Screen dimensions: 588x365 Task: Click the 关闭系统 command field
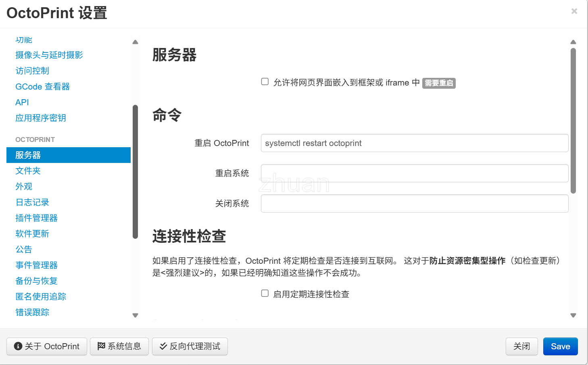coord(415,204)
